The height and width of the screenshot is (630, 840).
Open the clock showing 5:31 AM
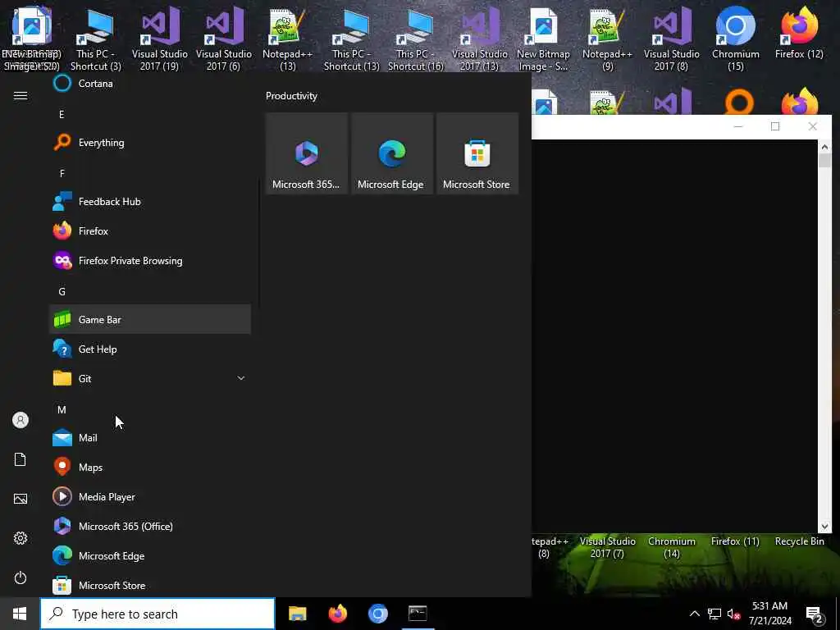[769, 614]
